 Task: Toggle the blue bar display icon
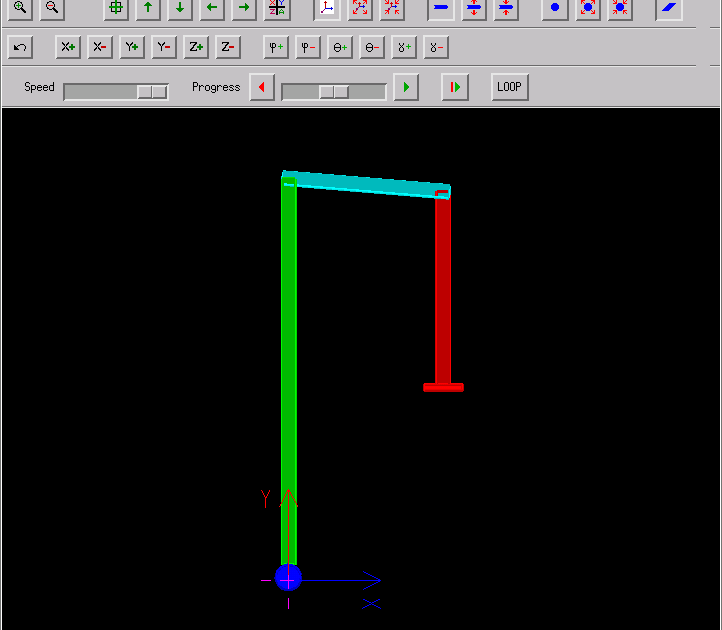(441, 7)
